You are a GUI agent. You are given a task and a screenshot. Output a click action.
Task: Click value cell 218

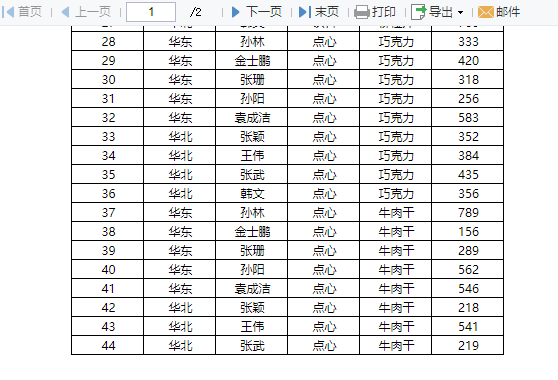click(467, 307)
